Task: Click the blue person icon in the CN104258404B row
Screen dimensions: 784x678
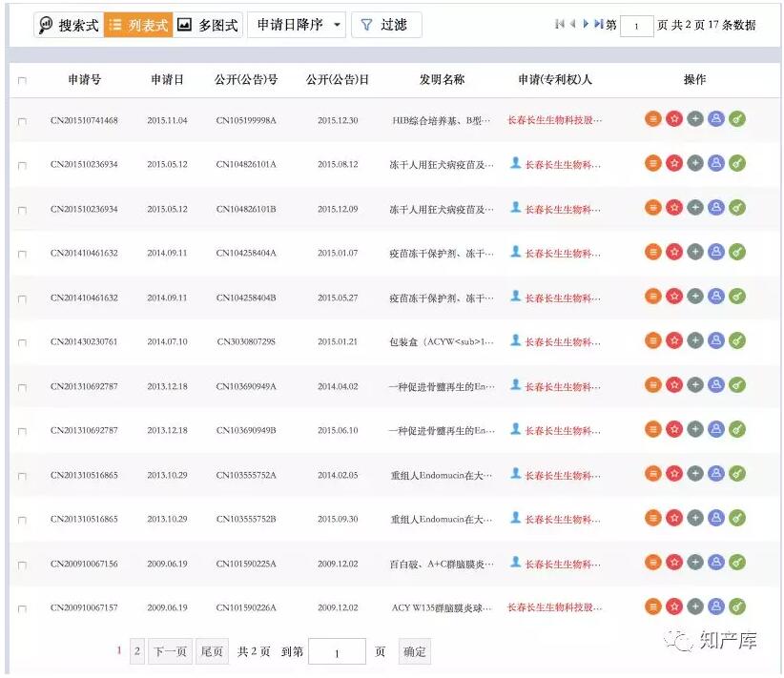Action: 716,296
